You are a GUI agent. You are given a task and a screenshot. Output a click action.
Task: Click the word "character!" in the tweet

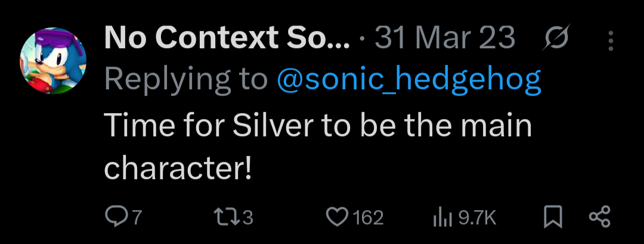(178, 169)
